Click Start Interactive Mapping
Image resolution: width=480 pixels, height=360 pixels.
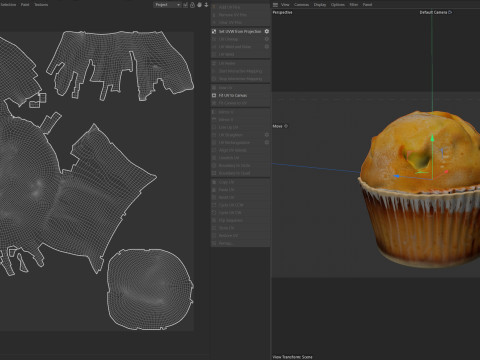click(240, 71)
